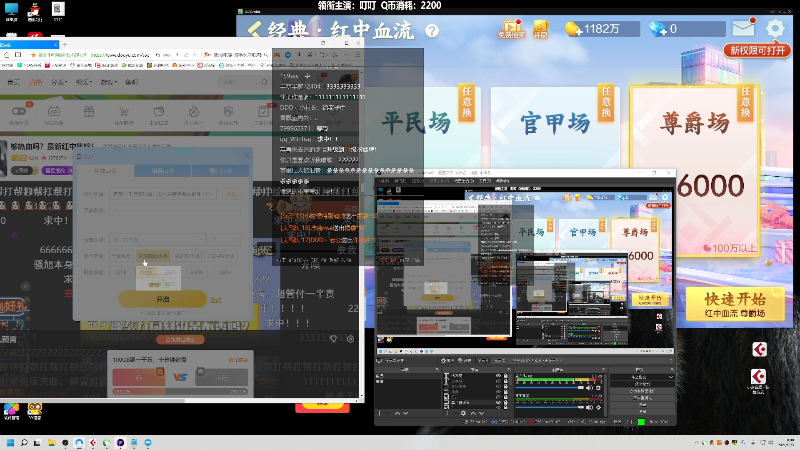Toggle the streamer switch icon with badge
The height and width of the screenshot is (450, 800).
(x=19, y=111)
